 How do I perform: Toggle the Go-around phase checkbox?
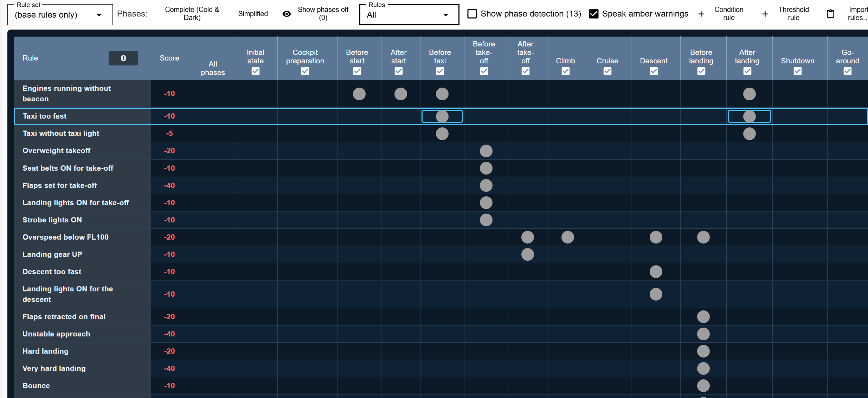point(848,71)
